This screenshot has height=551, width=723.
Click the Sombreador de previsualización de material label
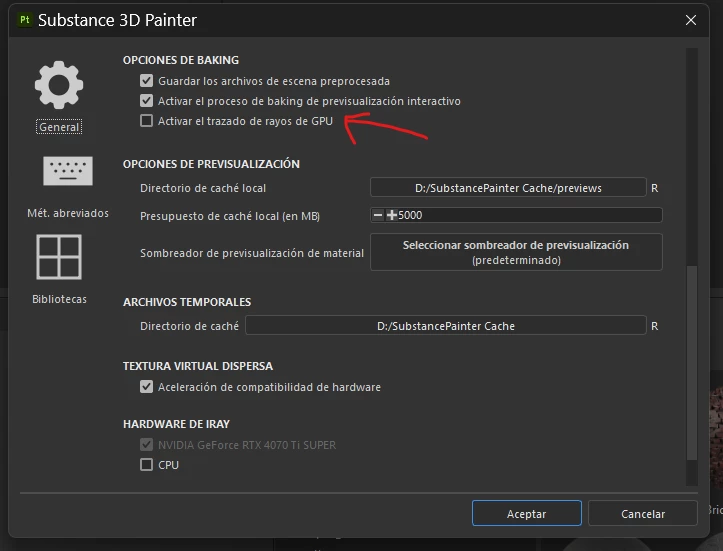coord(252,253)
